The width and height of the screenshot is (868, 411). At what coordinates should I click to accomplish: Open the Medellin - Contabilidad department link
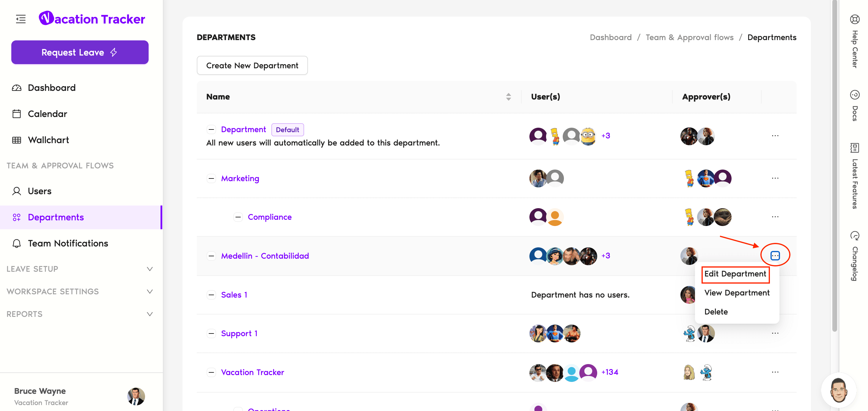point(265,256)
